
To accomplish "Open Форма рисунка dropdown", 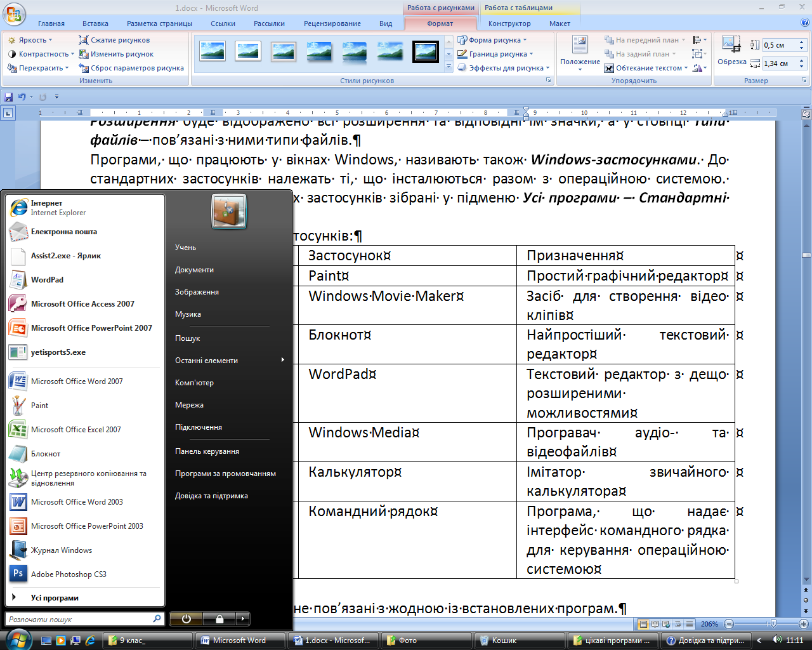I will (x=492, y=40).
